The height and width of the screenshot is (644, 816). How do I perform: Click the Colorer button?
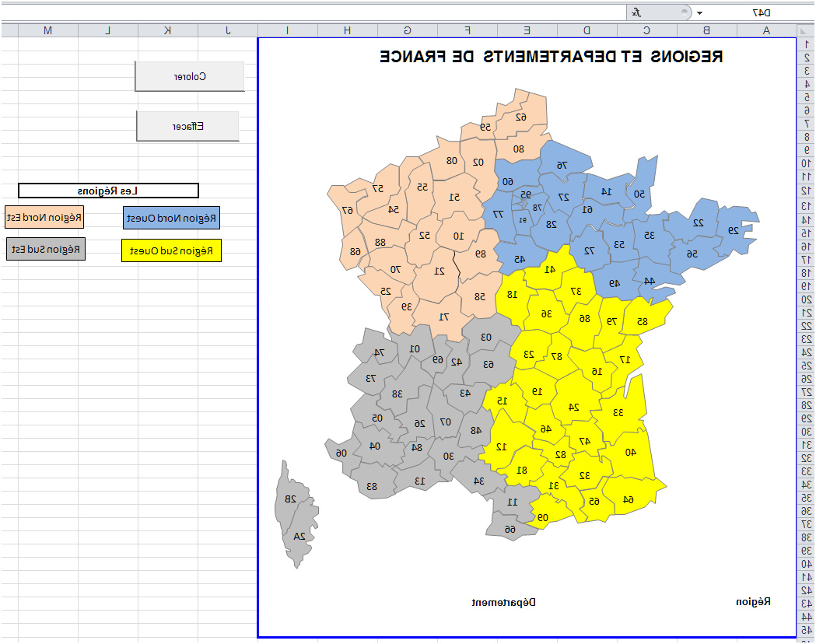click(190, 76)
